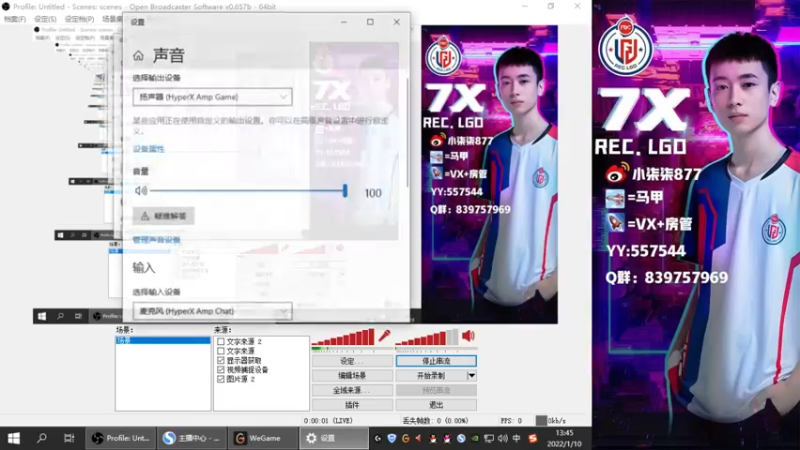Click the Settings window vertical scrollbar
The width and height of the screenshot is (800, 450).
click(x=407, y=133)
